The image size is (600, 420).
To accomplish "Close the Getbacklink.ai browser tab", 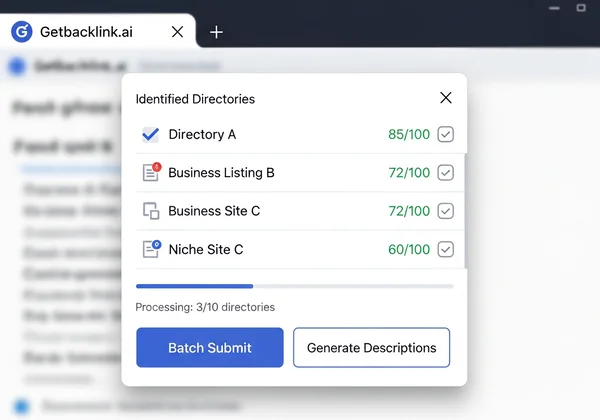I will coord(177,32).
